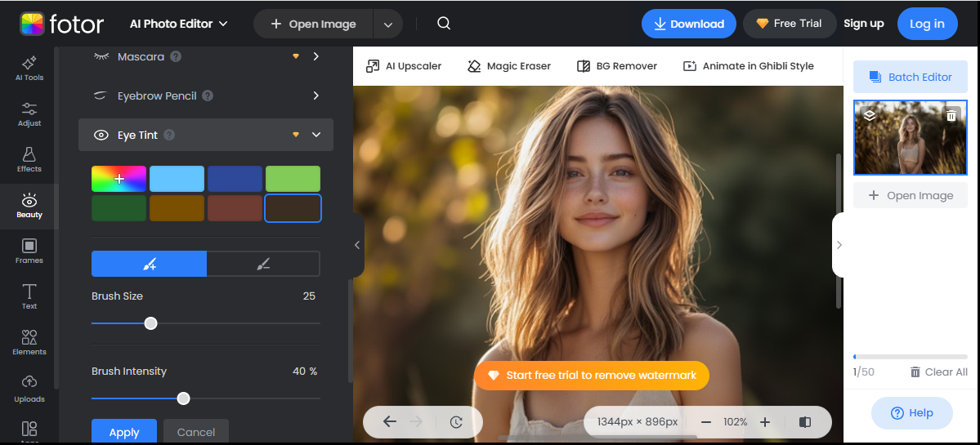The height and width of the screenshot is (445, 980).
Task: Click the help icon beside Eye Tint
Action: click(x=169, y=135)
